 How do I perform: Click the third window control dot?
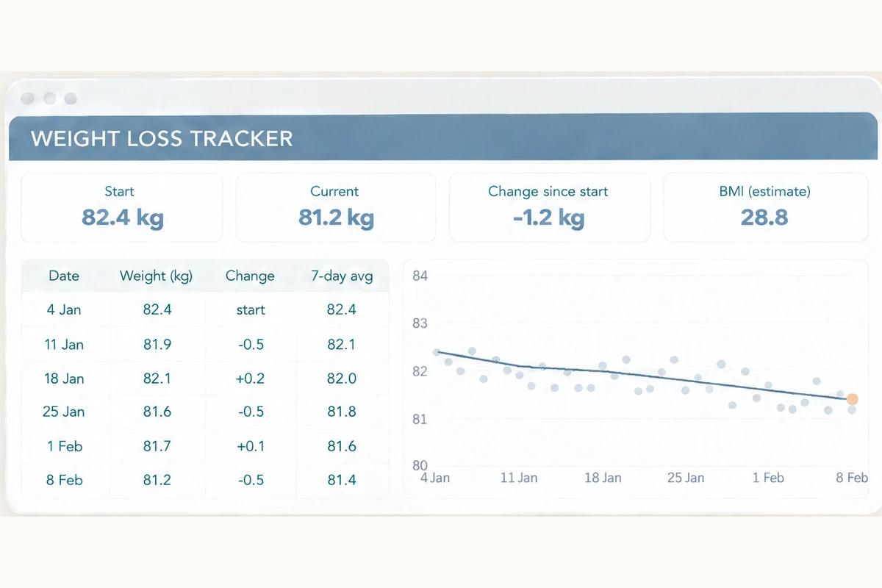pos(71,98)
